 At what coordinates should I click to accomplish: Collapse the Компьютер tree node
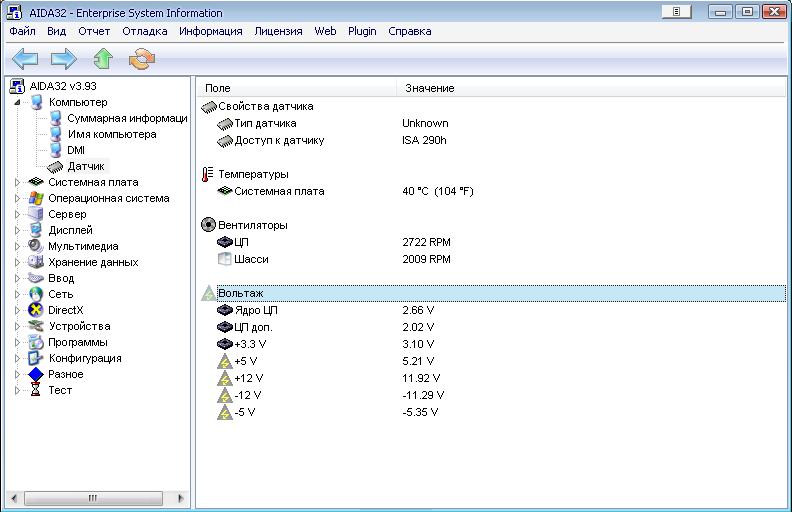tap(17, 102)
